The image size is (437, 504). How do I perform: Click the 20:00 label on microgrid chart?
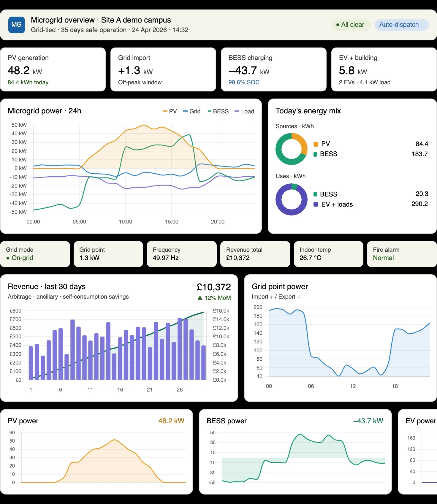click(x=218, y=222)
